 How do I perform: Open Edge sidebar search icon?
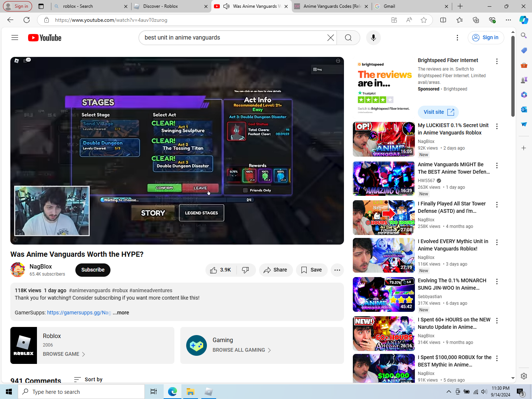click(x=524, y=35)
